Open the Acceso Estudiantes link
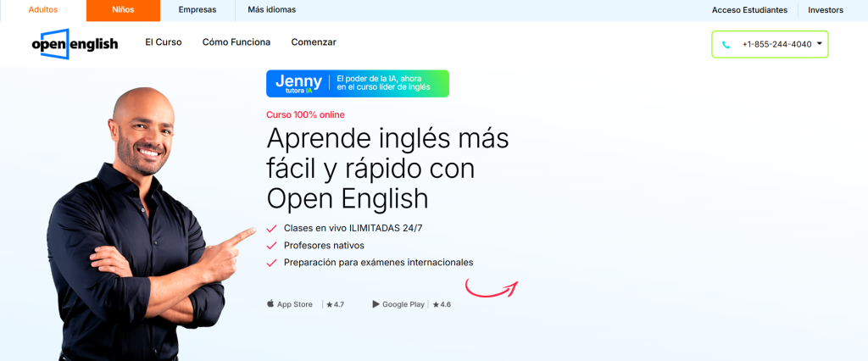868x361 pixels. tap(749, 10)
